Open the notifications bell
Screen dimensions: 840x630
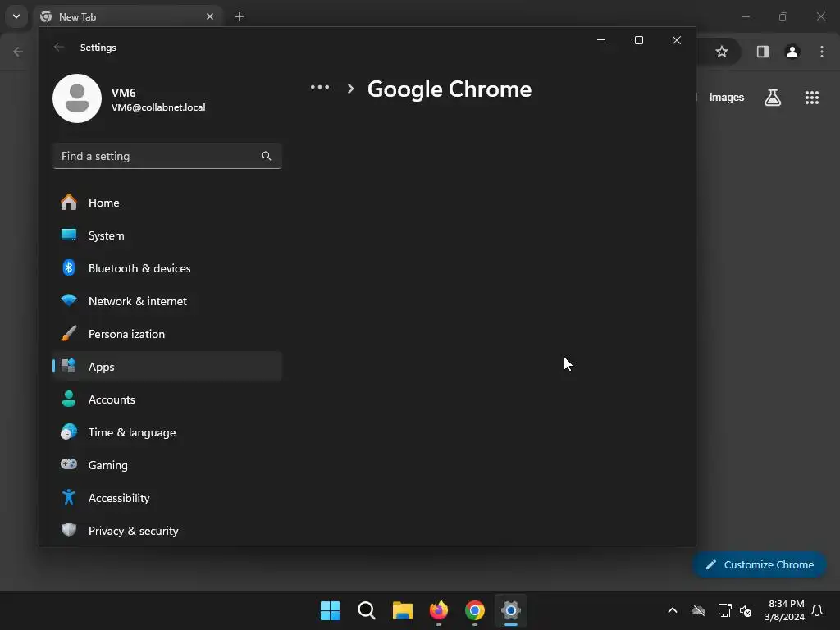[x=817, y=610]
